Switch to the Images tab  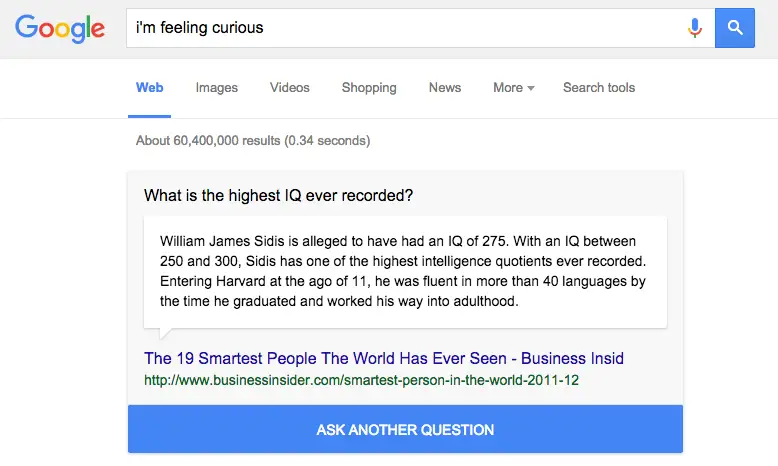tap(217, 88)
